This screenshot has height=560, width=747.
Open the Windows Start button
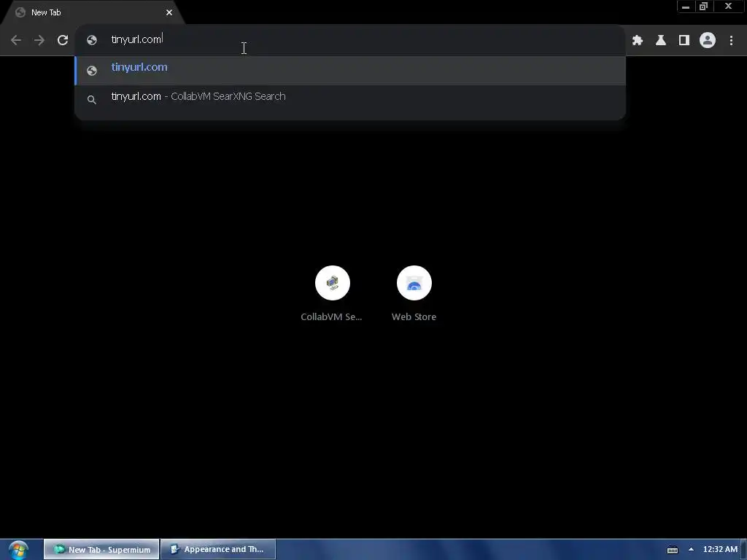pos(18,550)
